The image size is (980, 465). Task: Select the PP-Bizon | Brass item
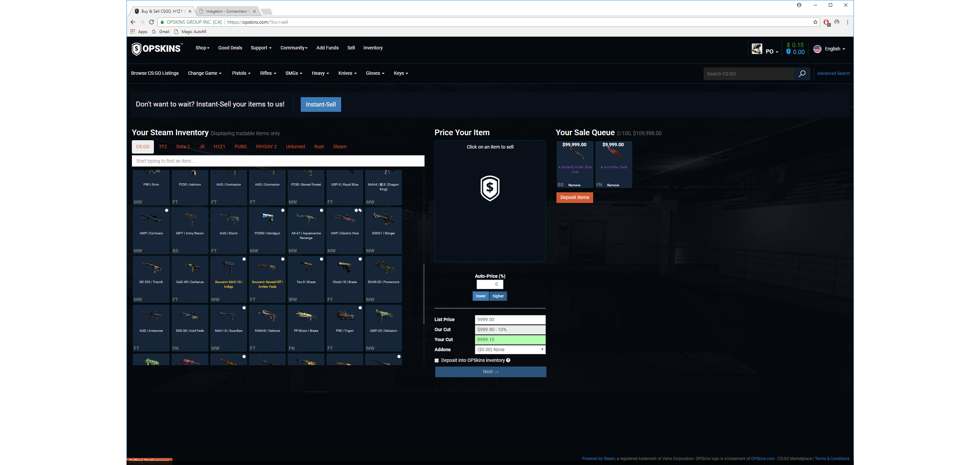tap(306, 328)
